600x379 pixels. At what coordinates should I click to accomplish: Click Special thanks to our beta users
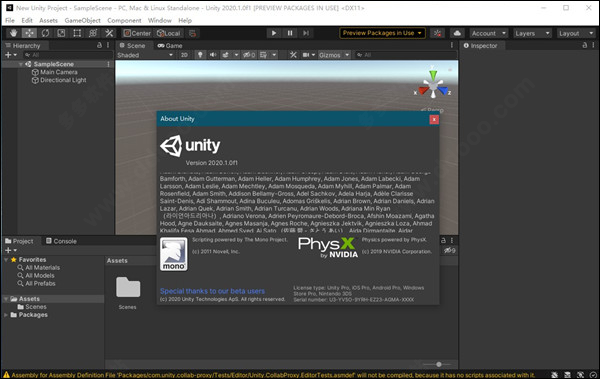[212, 291]
